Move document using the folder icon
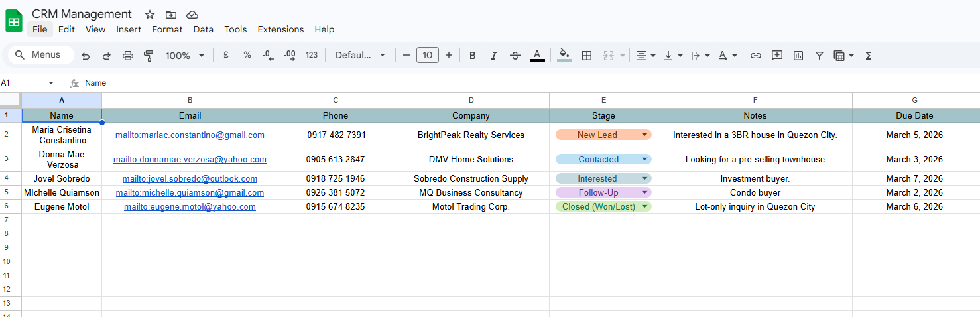Image resolution: width=980 pixels, height=317 pixels. click(x=171, y=15)
